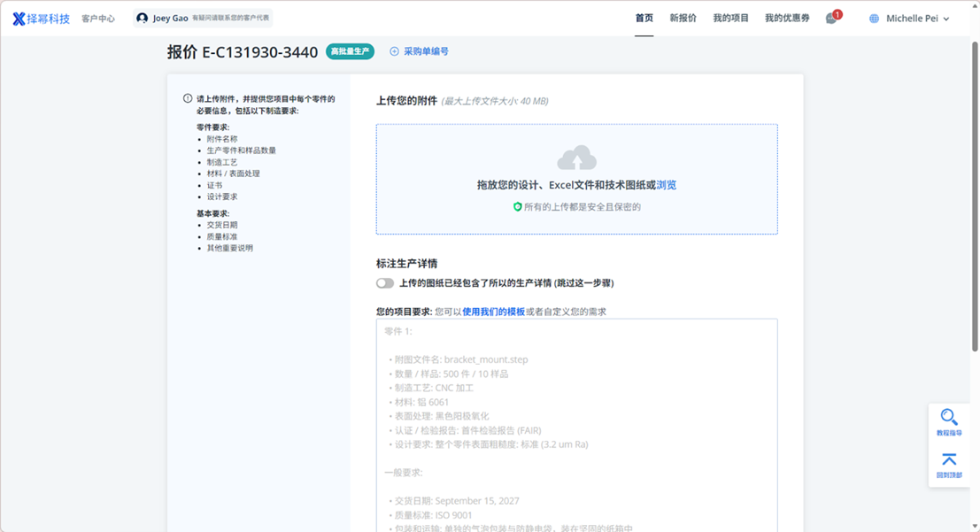Click the 使用我们的模板 link
980x532 pixels.
click(x=493, y=312)
